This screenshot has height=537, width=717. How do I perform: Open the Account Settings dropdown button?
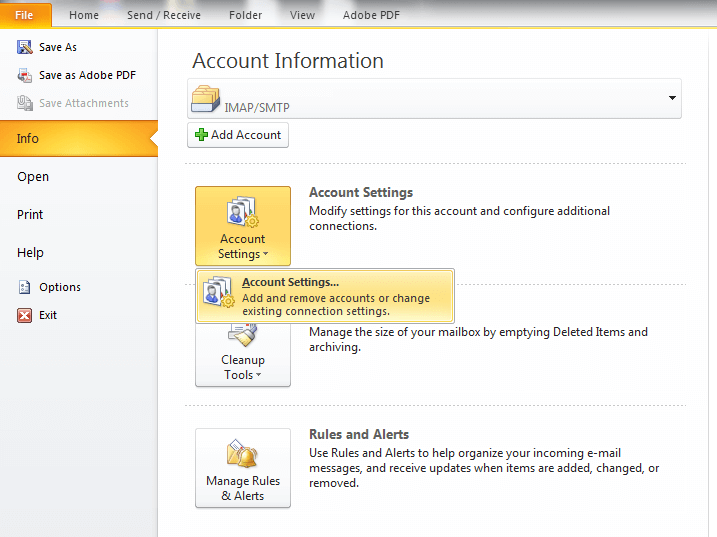tap(242, 226)
